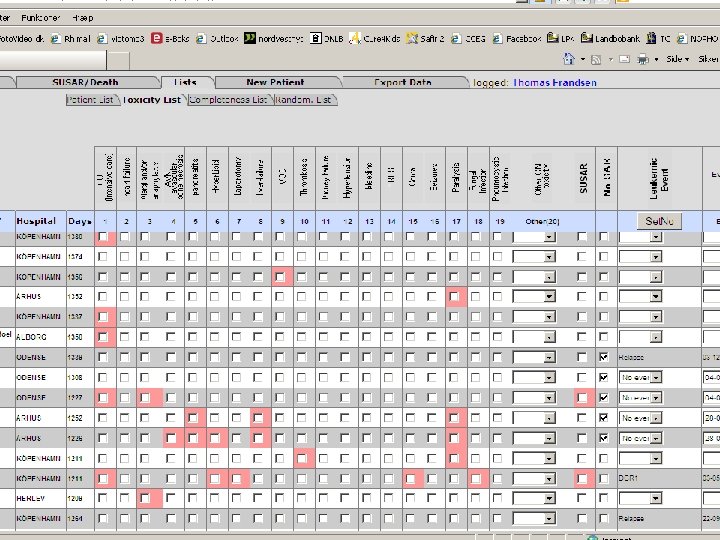Image resolution: width=720 pixels, height=540 pixels.
Task: Tick SUSAR checkbox in HERLEV row
Action: click(x=582, y=498)
